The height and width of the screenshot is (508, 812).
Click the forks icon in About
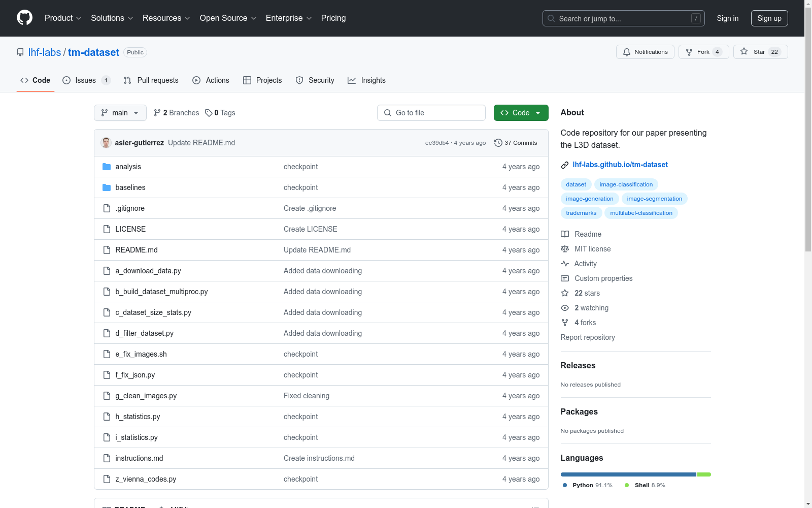[565, 323]
